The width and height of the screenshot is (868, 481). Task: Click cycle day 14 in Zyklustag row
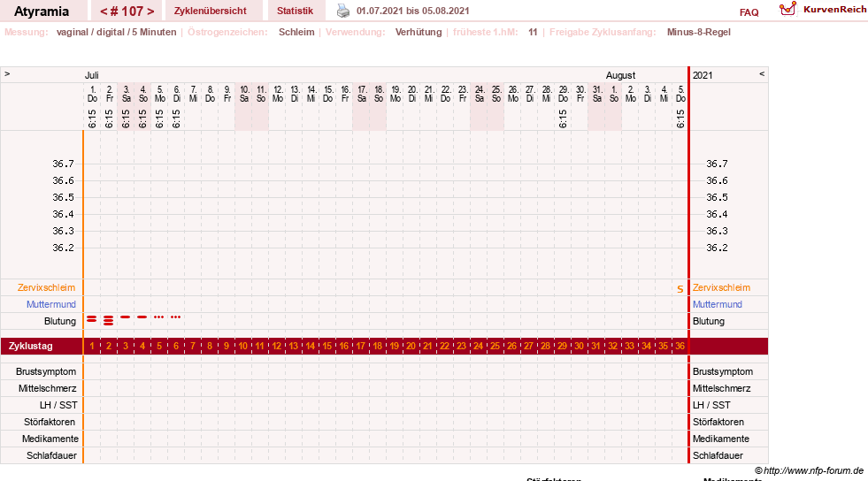[310, 346]
